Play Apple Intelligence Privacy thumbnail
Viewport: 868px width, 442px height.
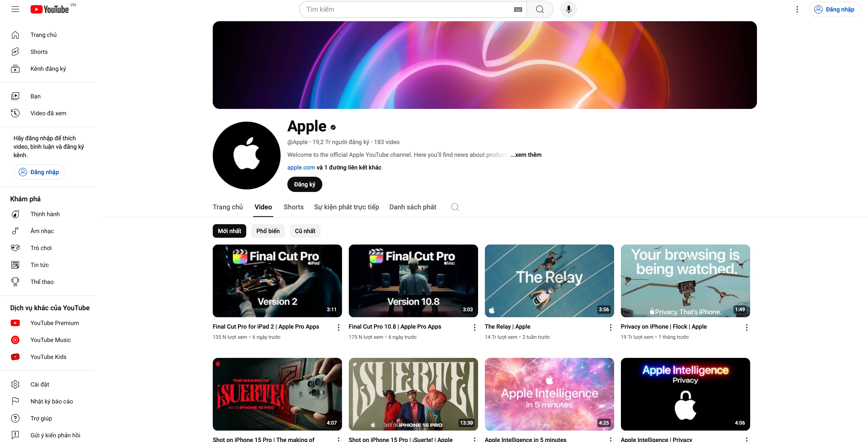click(x=685, y=394)
